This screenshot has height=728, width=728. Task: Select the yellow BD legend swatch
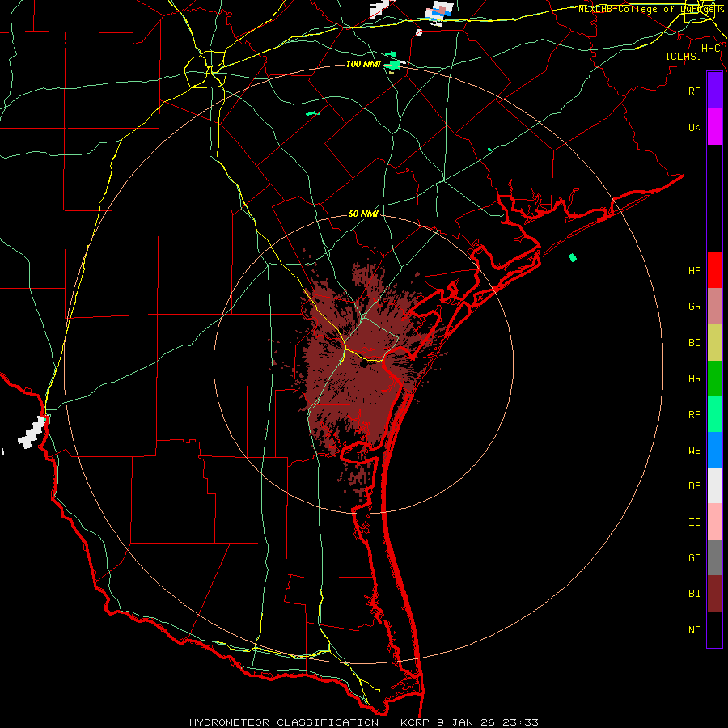[714, 342]
